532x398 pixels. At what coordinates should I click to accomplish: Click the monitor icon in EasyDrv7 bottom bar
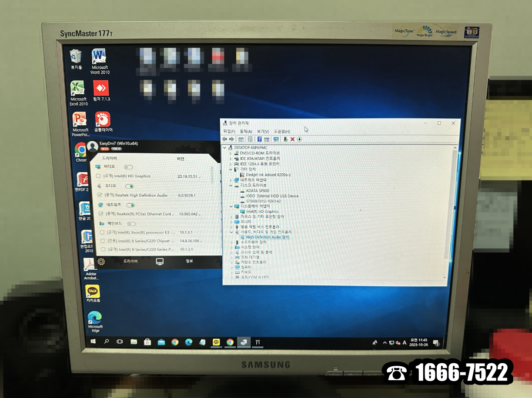(160, 261)
